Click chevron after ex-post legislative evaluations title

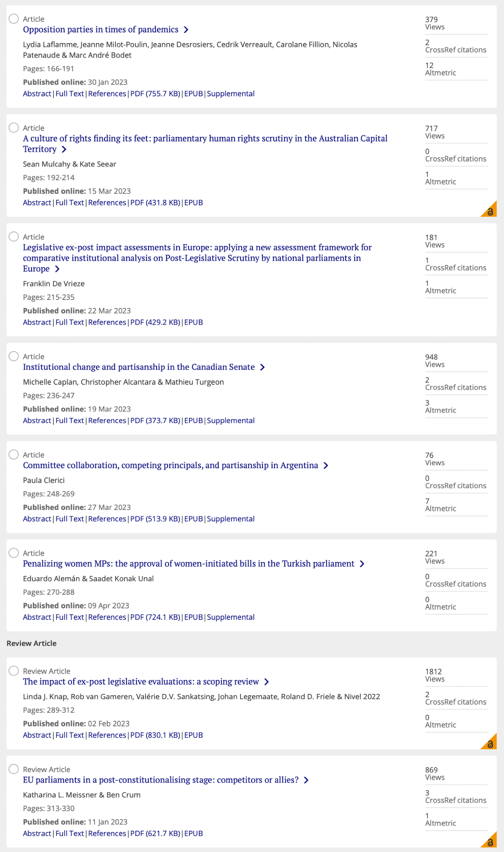266,682
